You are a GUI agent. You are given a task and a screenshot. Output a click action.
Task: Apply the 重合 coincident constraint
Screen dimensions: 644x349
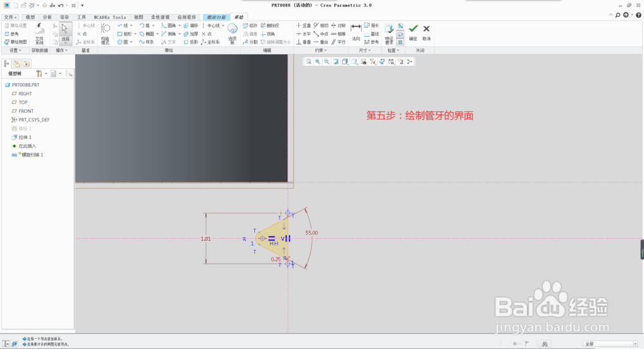pos(321,42)
